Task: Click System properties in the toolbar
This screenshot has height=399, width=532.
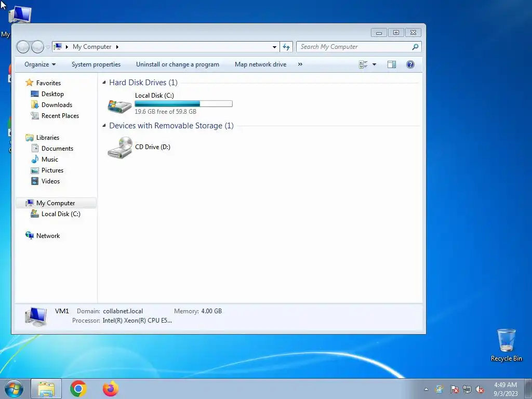Action: (96, 64)
